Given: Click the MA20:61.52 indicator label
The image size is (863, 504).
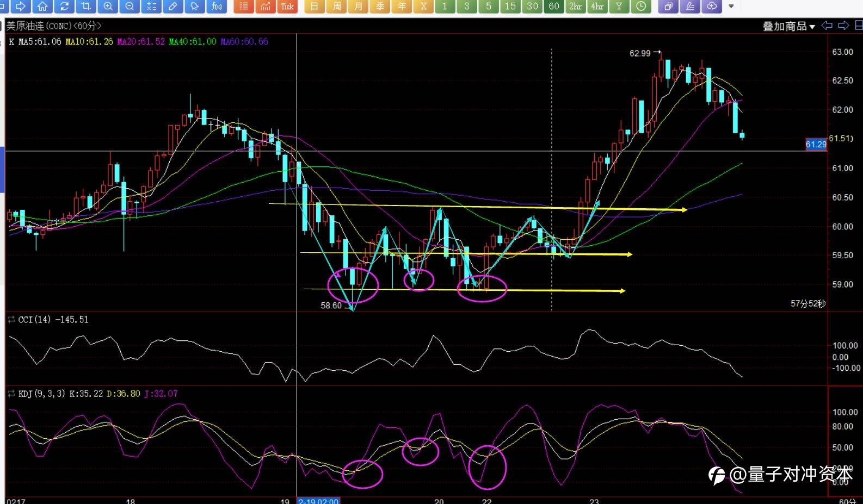Looking at the screenshot, I should click(x=141, y=41).
